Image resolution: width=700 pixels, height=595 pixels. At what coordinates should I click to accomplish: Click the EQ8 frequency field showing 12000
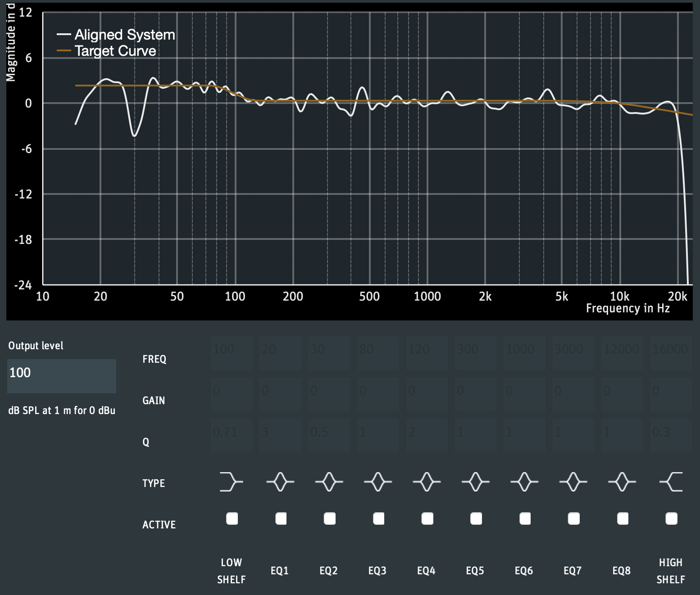[623, 353]
